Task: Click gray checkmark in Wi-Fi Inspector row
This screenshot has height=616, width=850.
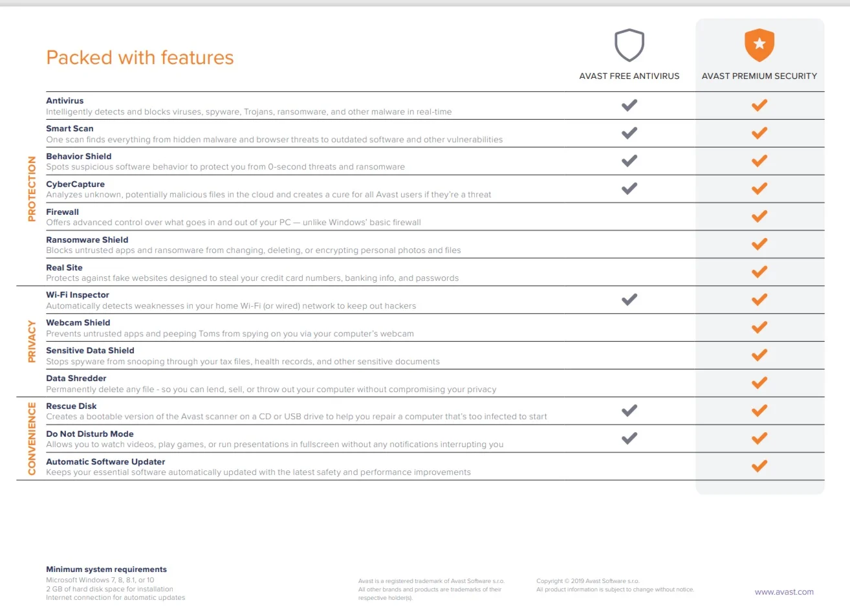Action: pos(629,300)
